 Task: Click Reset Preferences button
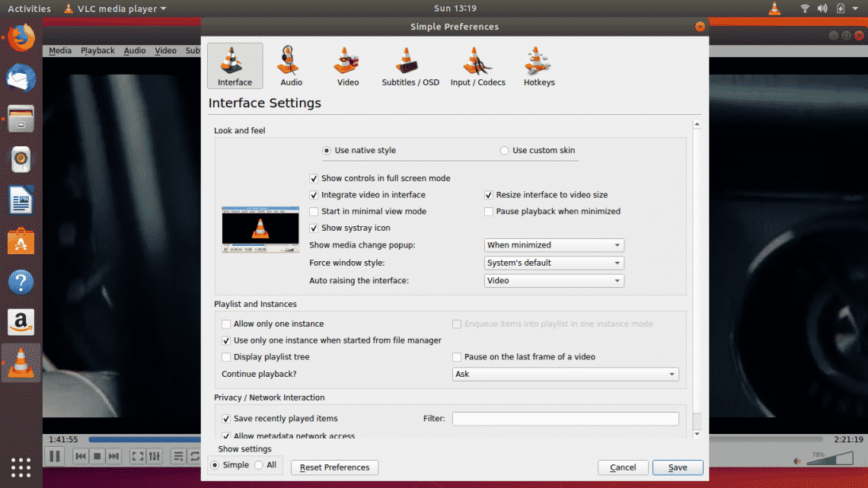pos(334,467)
